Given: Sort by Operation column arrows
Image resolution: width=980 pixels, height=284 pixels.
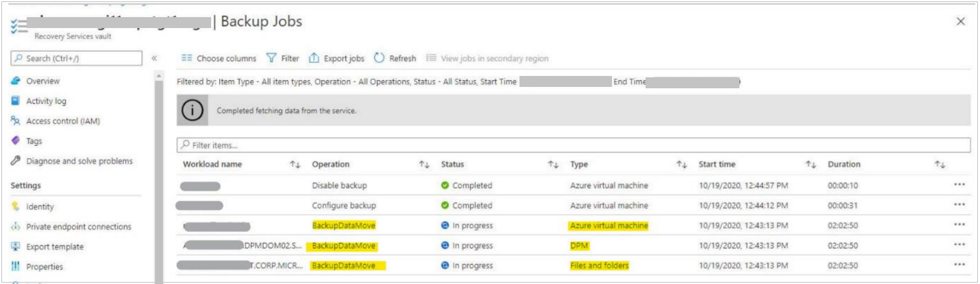Looking at the screenshot, I should coord(424,164).
